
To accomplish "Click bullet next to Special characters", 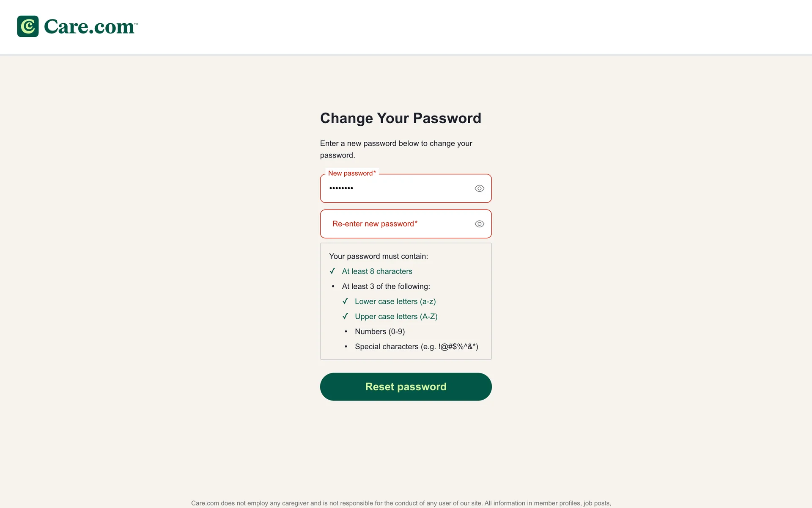I will [346, 347].
